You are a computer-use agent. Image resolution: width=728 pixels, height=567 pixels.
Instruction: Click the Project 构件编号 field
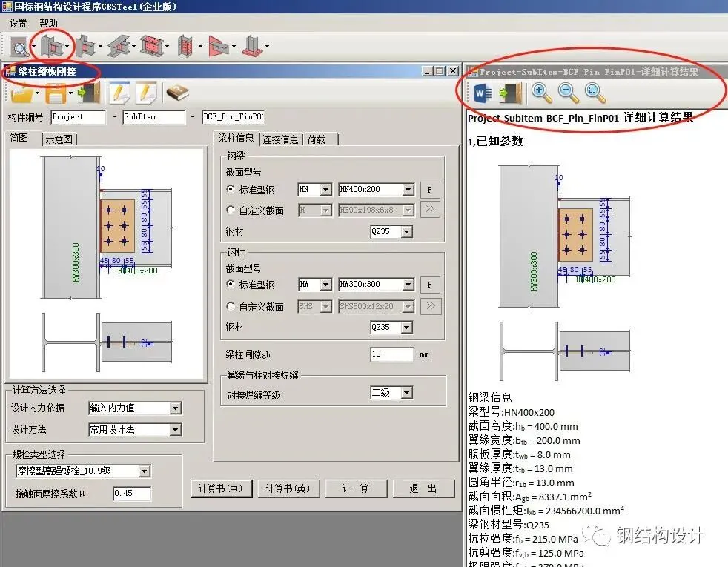coord(78,117)
